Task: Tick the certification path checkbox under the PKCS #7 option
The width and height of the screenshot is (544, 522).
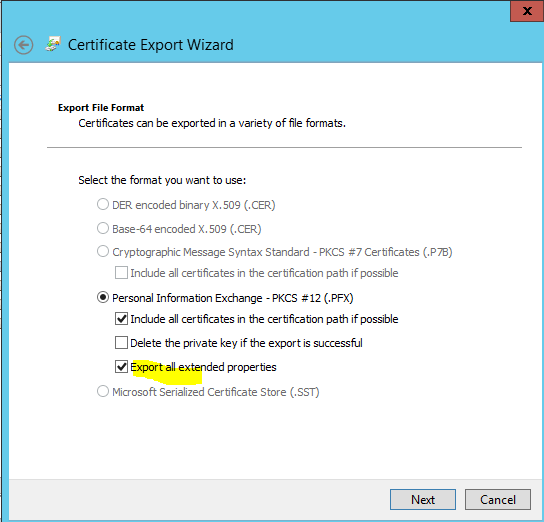Action: pos(121,273)
